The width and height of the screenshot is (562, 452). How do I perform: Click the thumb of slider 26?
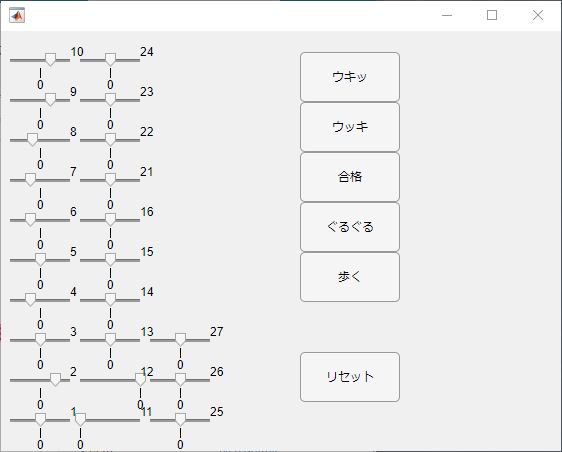click(180, 379)
